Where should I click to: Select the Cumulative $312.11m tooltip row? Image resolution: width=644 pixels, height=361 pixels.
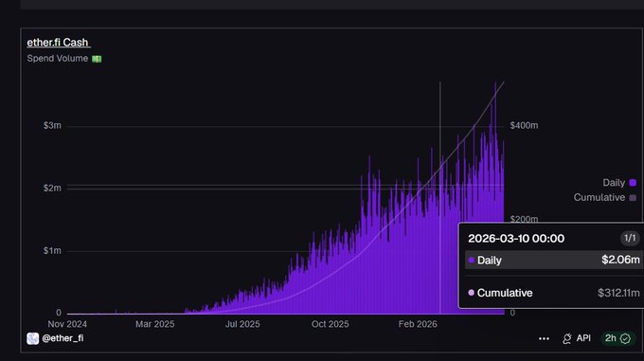point(554,293)
